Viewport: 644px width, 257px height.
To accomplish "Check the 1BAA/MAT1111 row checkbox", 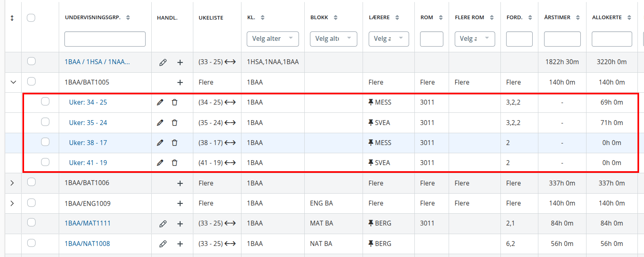I will click(31, 223).
